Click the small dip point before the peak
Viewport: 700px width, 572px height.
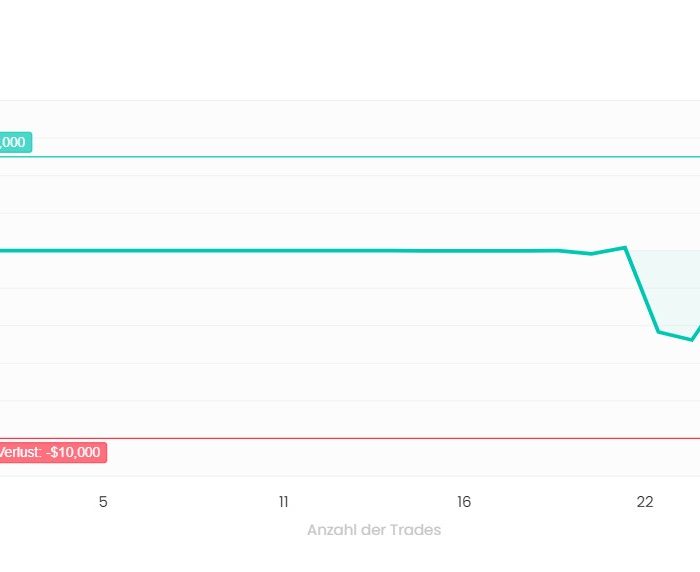592,254
